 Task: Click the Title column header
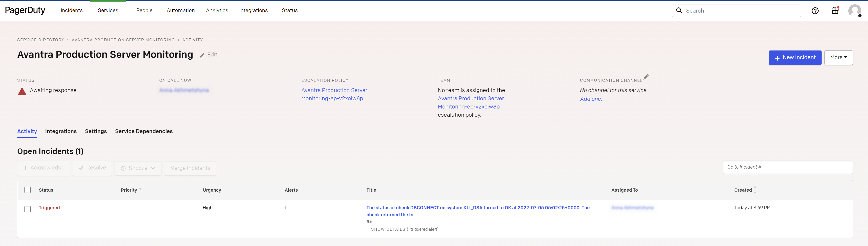(371, 190)
